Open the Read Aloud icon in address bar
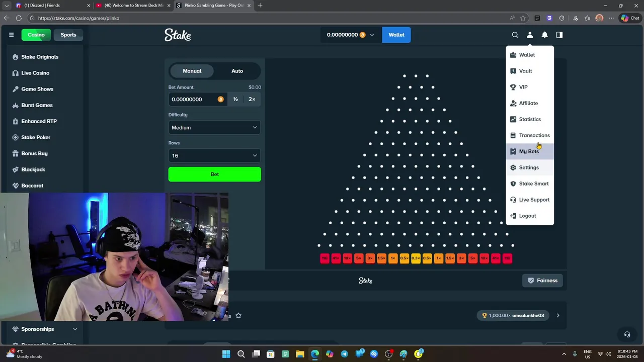Viewport: 644px width, 362px height. 512,18
